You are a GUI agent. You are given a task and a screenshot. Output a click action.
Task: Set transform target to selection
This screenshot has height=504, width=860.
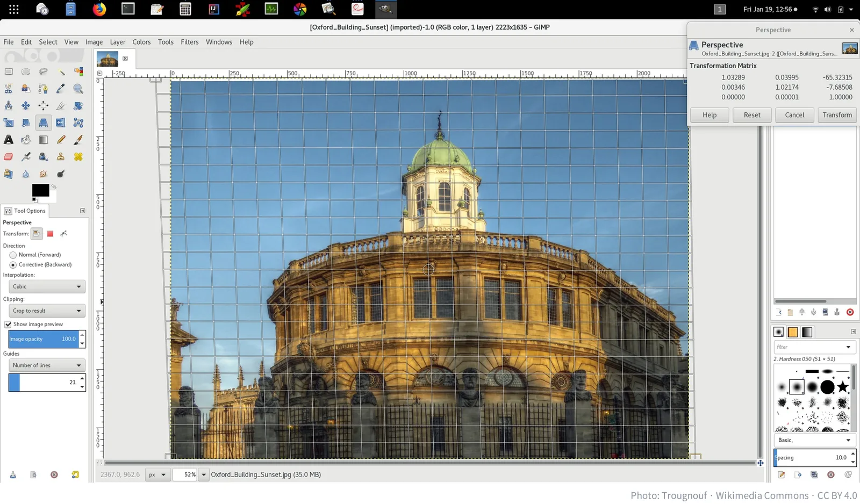50,234
